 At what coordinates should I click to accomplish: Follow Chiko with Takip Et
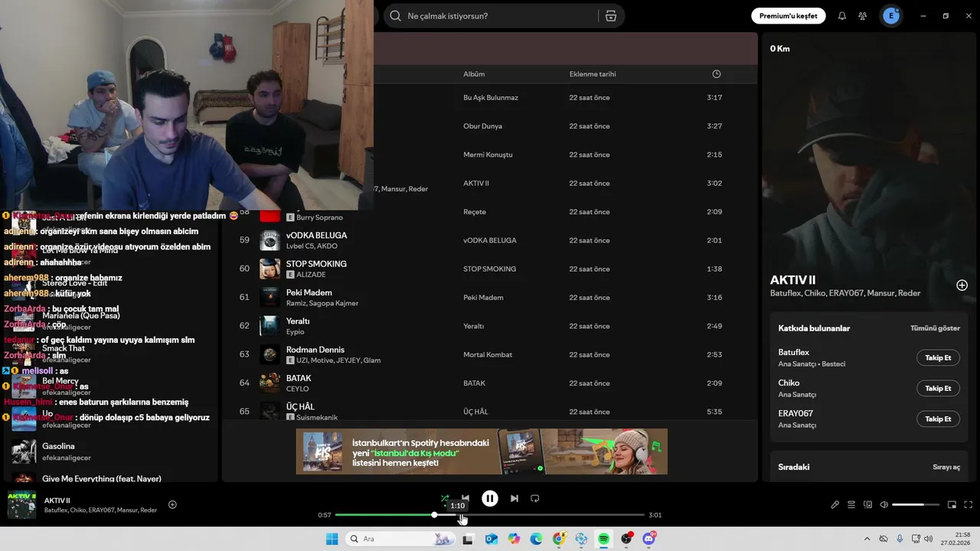point(938,388)
